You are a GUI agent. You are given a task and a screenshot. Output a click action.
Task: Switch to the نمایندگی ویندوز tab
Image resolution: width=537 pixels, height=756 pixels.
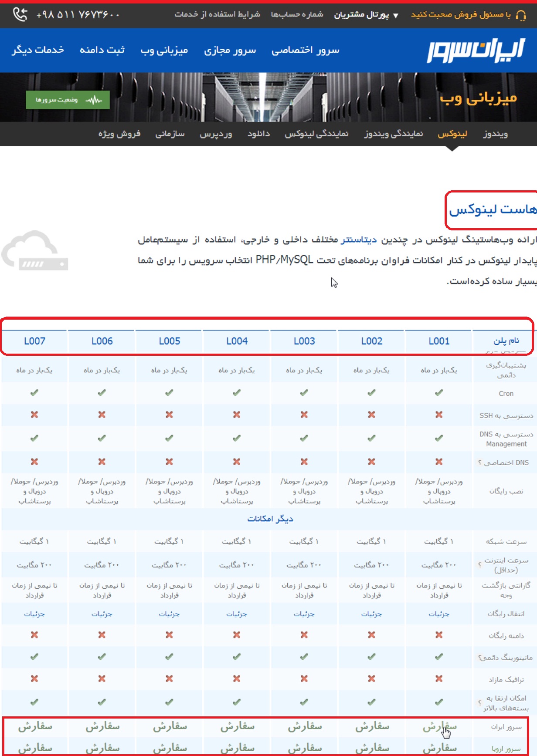(394, 134)
